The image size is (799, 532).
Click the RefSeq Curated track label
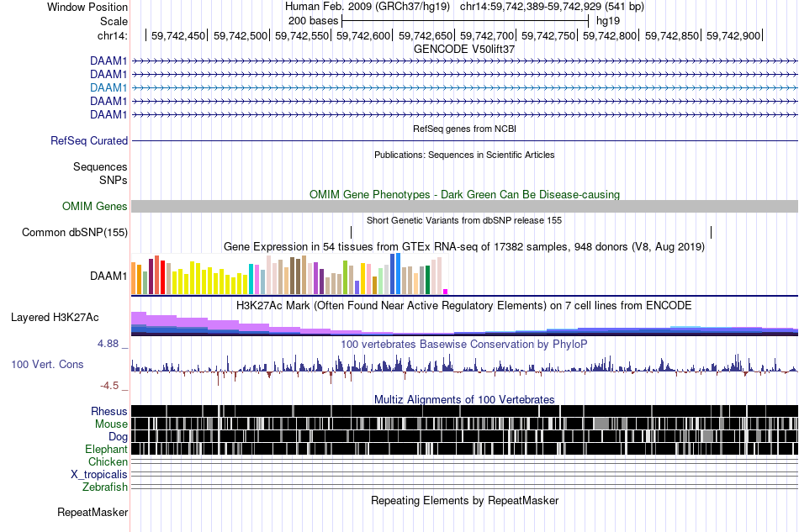click(89, 140)
